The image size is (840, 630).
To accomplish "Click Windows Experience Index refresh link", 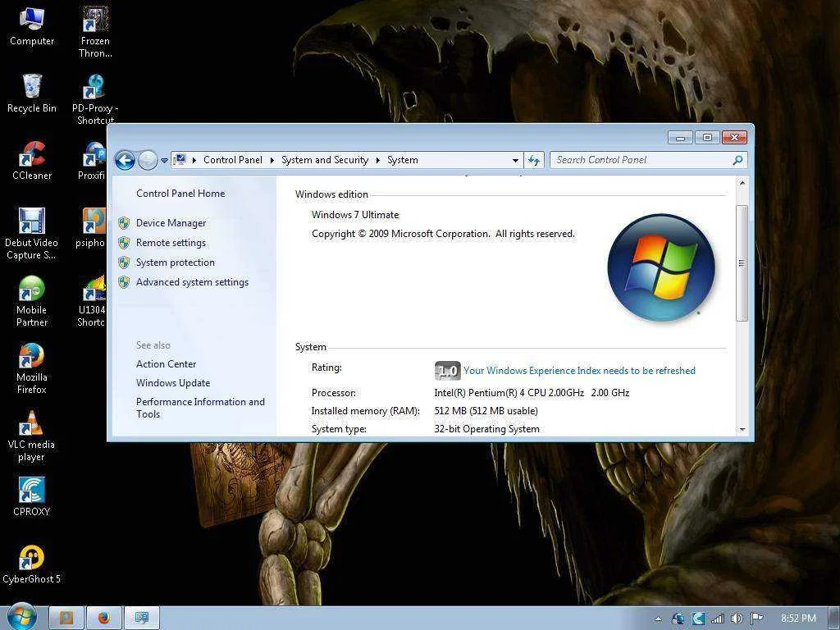I will pos(579,371).
